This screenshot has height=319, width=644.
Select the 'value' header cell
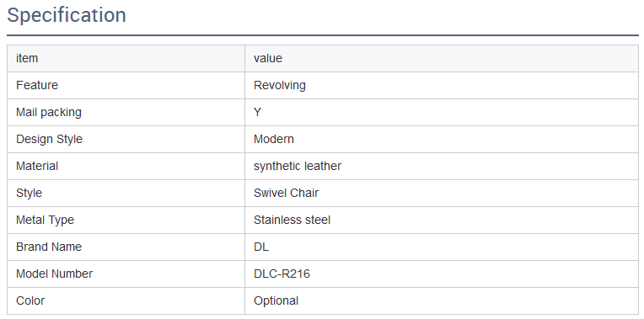[442, 59]
